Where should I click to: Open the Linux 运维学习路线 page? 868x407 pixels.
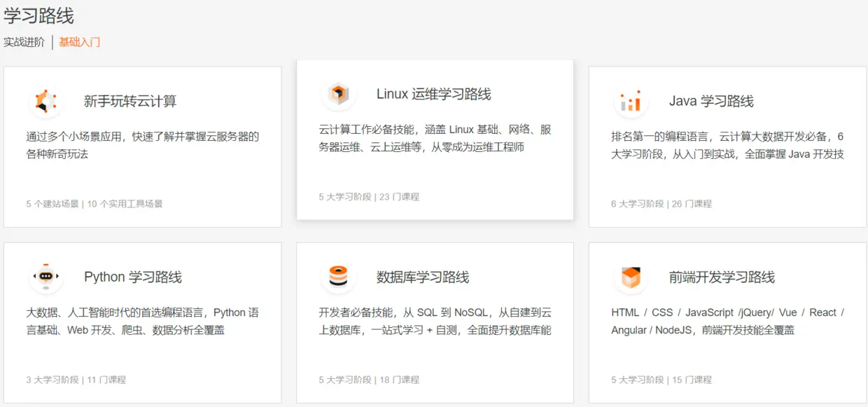(435, 138)
